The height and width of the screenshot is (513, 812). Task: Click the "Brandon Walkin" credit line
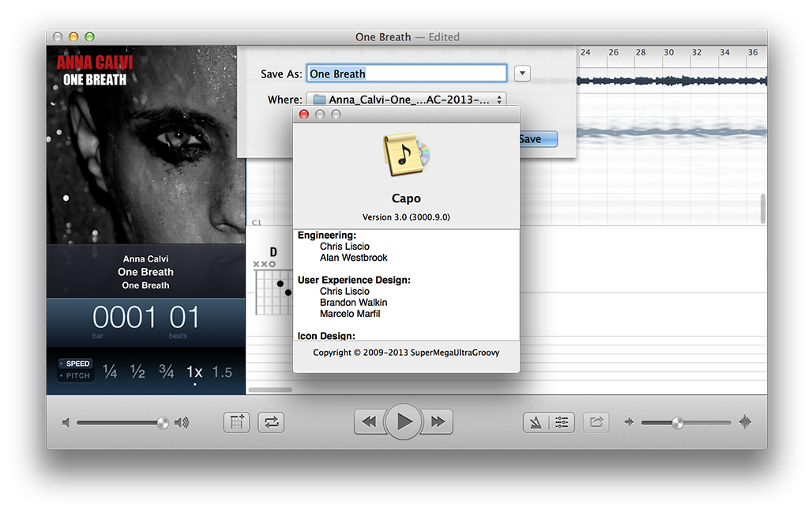tap(354, 303)
